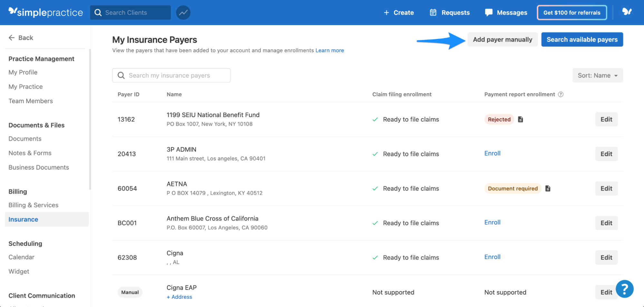
Task: Open Team Members
Action: pyautogui.click(x=31, y=101)
